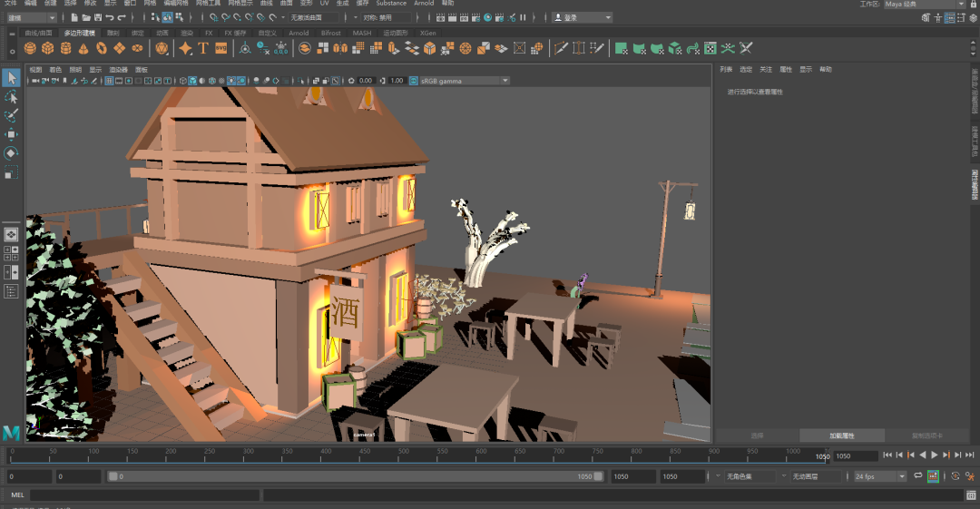Create a polygon cone from the shelf
Image resolution: width=980 pixels, height=509 pixels.
[x=83, y=48]
